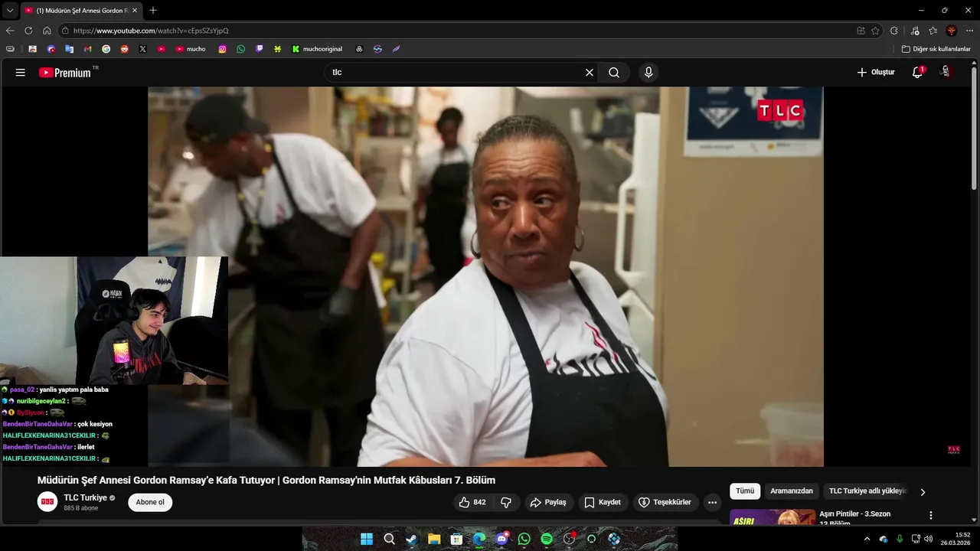
Task: Open the more actions three-dot menu
Action: coord(713,502)
